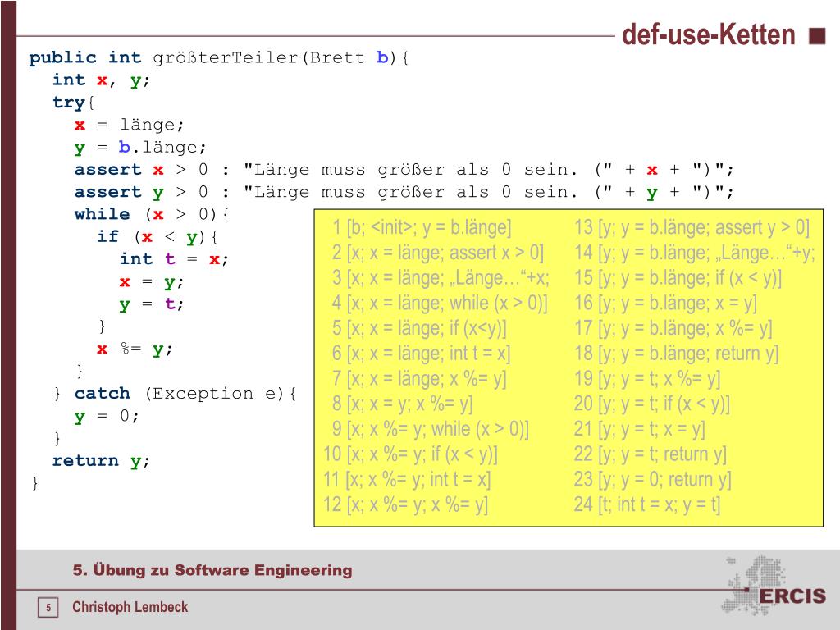Click chain 7 '[x; x = länge; x %= y]'

coord(419,378)
